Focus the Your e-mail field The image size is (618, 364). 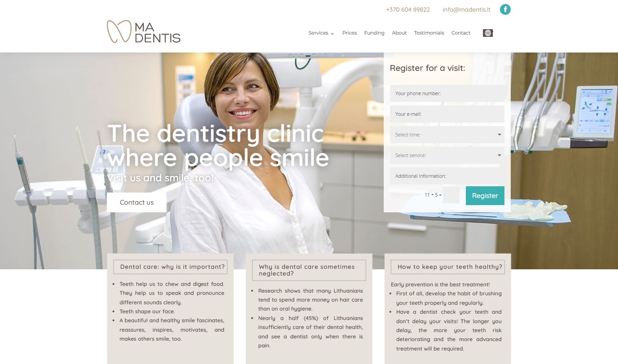447,114
